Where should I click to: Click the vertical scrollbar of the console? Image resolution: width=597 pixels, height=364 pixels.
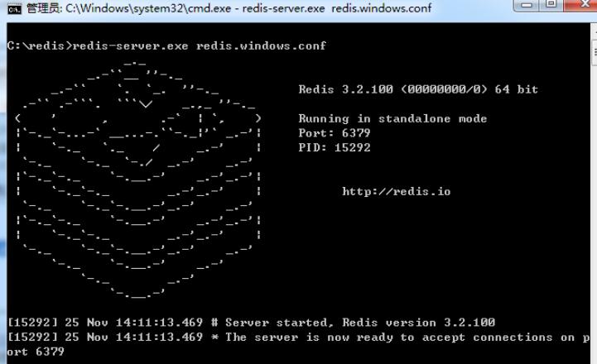[x=594, y=194]
